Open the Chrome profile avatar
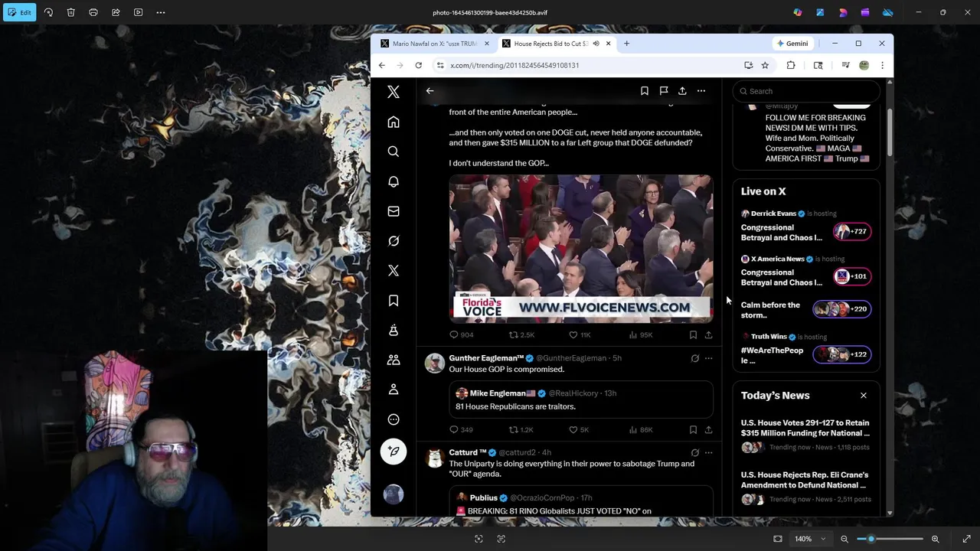980x551 pixels. [864, 65]
